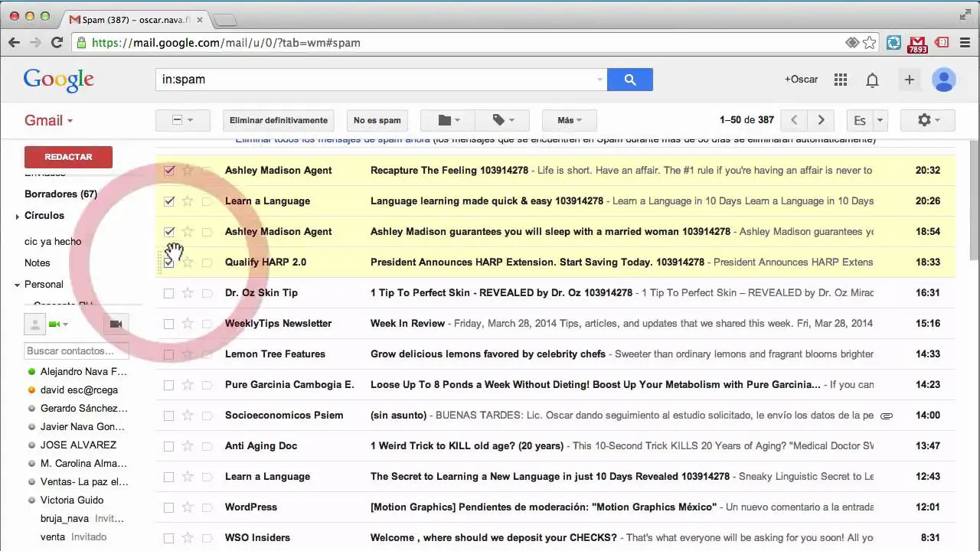The image size is (980, 551).
Task: Star the Pure Garcinia Cambogia message
Action: 188,385
